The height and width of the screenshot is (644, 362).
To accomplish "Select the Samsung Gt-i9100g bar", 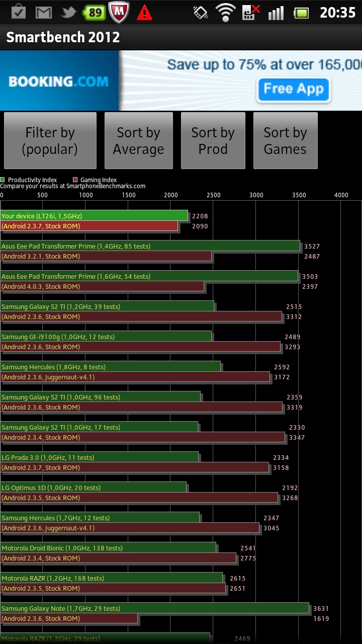I will tap(106, 336).
